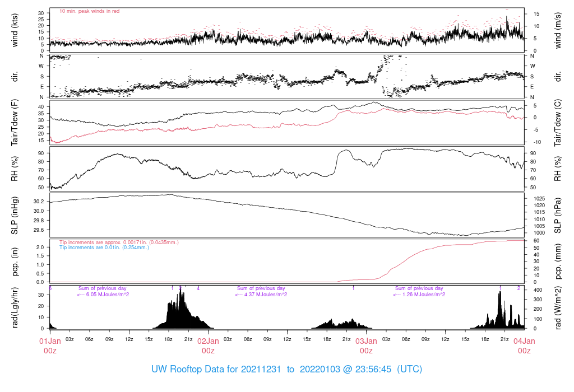
Task: Select the 'SLP (hPa)' axis label
Action: 558,216
